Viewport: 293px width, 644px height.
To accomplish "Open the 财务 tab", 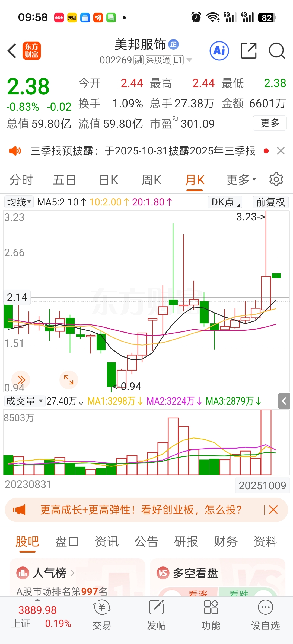I will 226,542.
